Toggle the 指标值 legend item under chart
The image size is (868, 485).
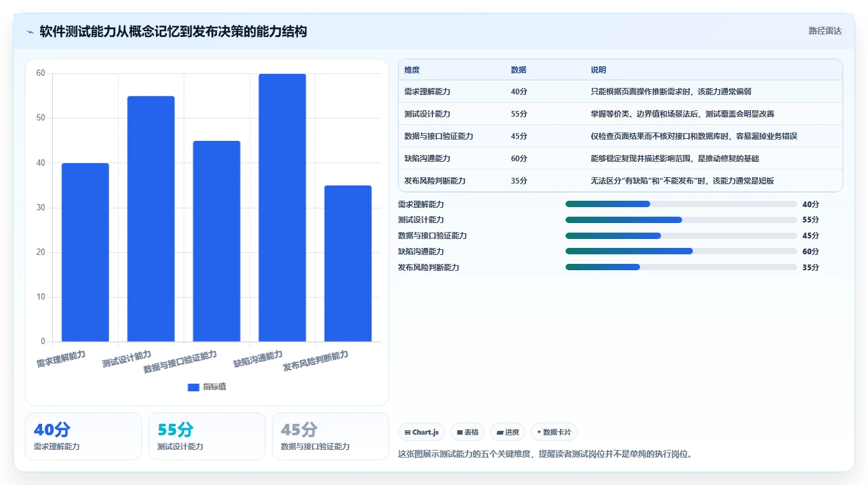[207, 387]
